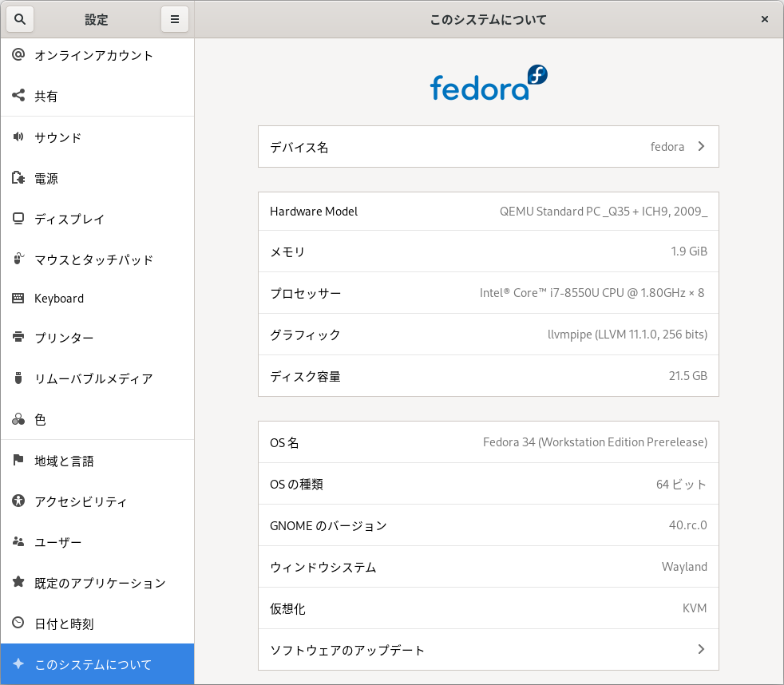Click the star icon for 既定のアプリケーション
The height and width of the screenshot is (685, 784).
point(18,582)
